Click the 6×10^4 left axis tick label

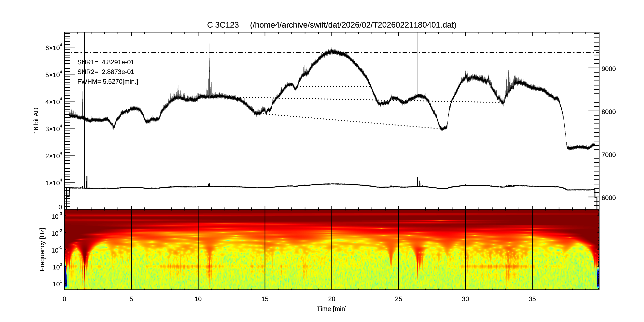point(53,48)
